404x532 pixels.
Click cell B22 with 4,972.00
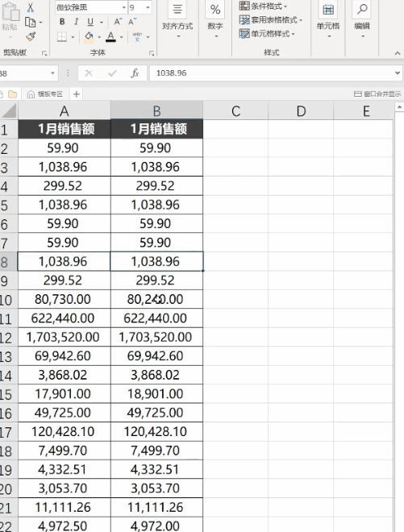click(156, 525)
